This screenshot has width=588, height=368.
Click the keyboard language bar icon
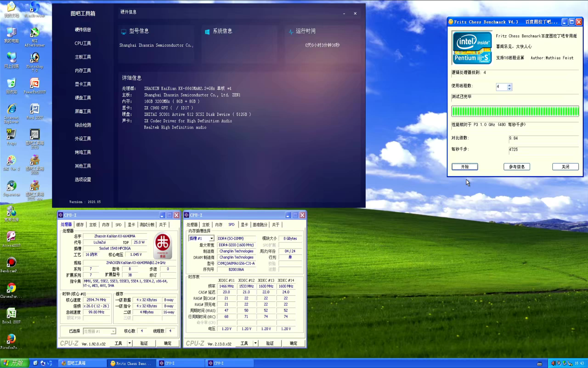(x=539, y=364)
